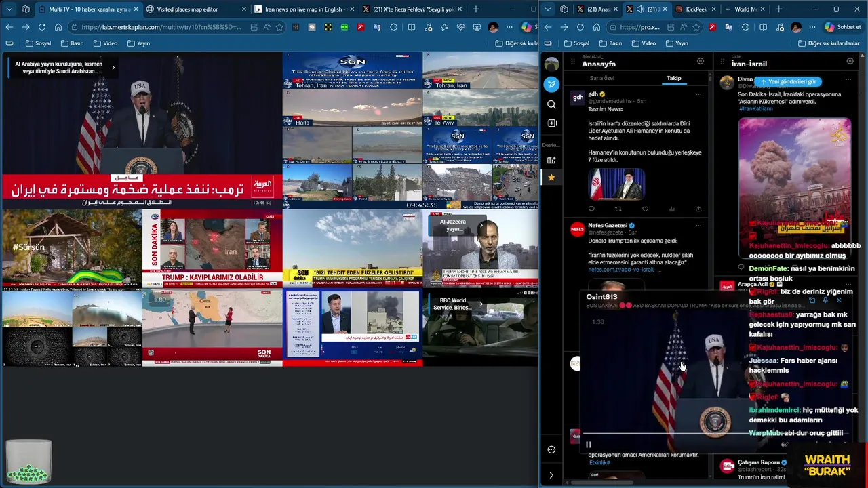
Task: Open the right browser's three-dot settings menu
Action: (x=812, y=27)
